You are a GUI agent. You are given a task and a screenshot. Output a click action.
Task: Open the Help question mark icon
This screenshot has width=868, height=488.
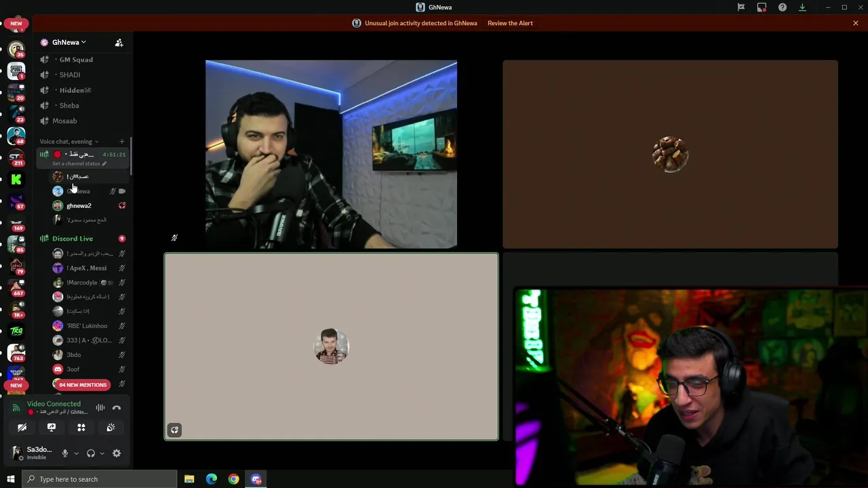(783, 7)
